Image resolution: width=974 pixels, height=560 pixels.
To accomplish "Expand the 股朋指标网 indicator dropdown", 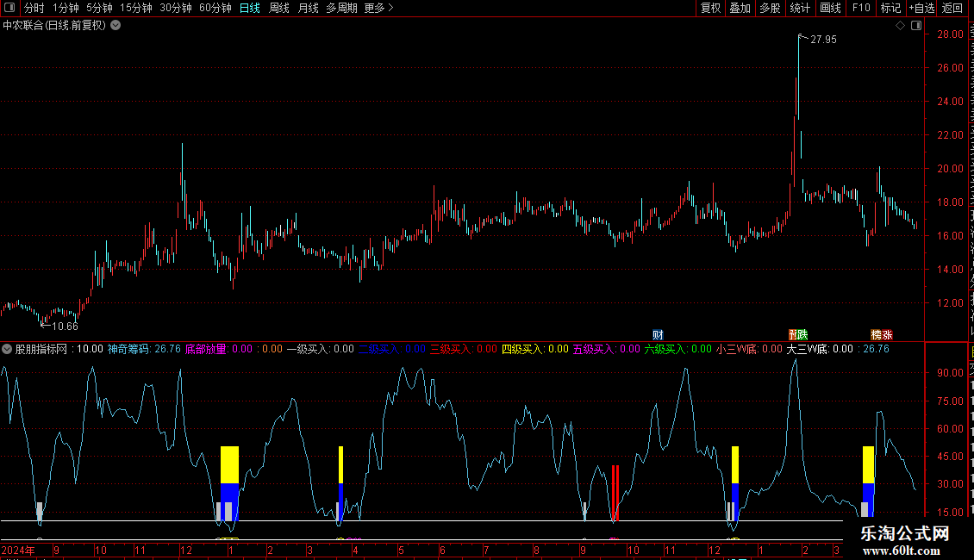I will pos(7,350).
